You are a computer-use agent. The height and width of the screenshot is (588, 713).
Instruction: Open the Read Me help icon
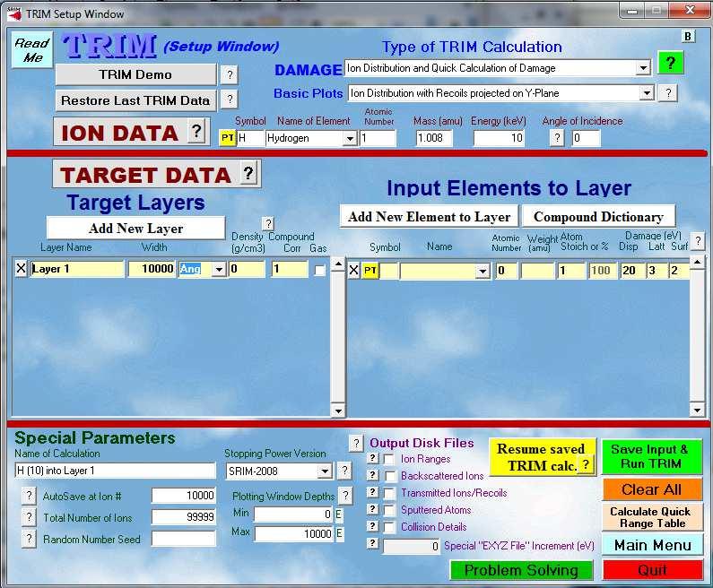(x=31, y=50)
